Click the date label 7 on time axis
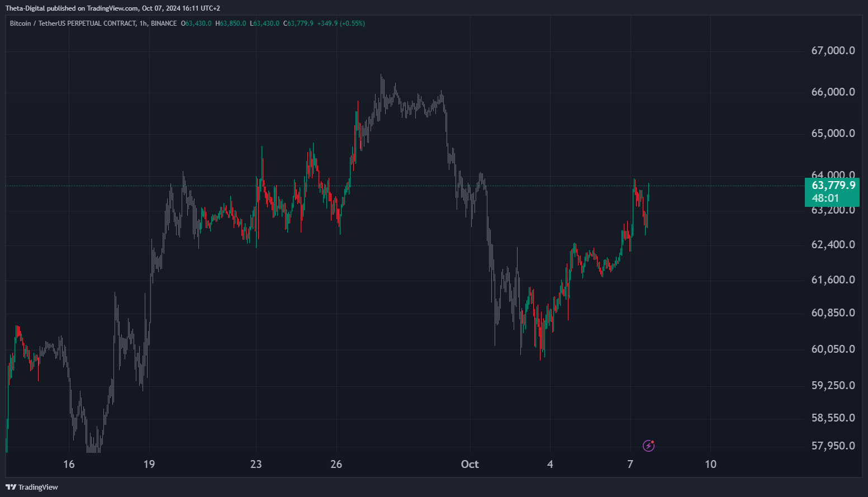Image resolution: width=868 pixels, height=497 pixels. click(x=630, y=465)
